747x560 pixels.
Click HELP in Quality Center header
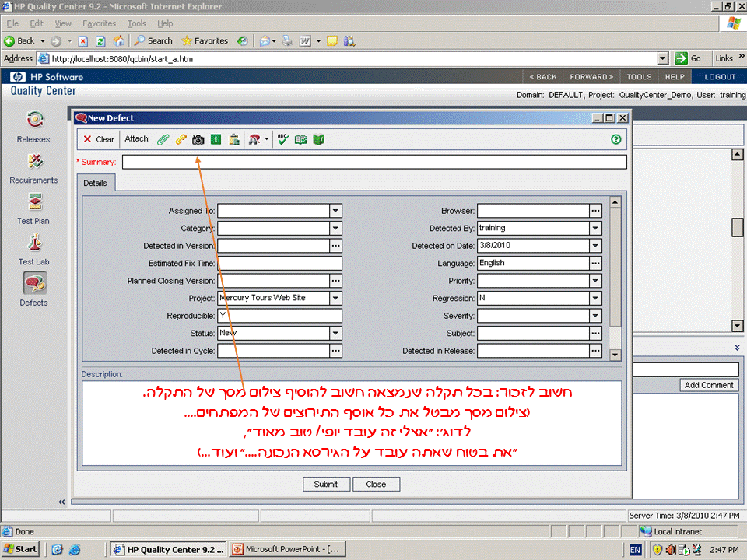(x=675, y=77)
